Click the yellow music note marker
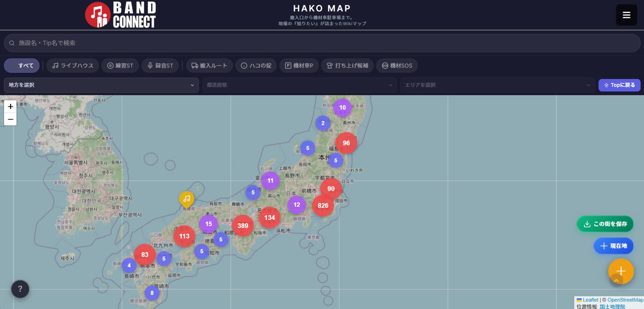644x309 pixels. coord(186,199)
